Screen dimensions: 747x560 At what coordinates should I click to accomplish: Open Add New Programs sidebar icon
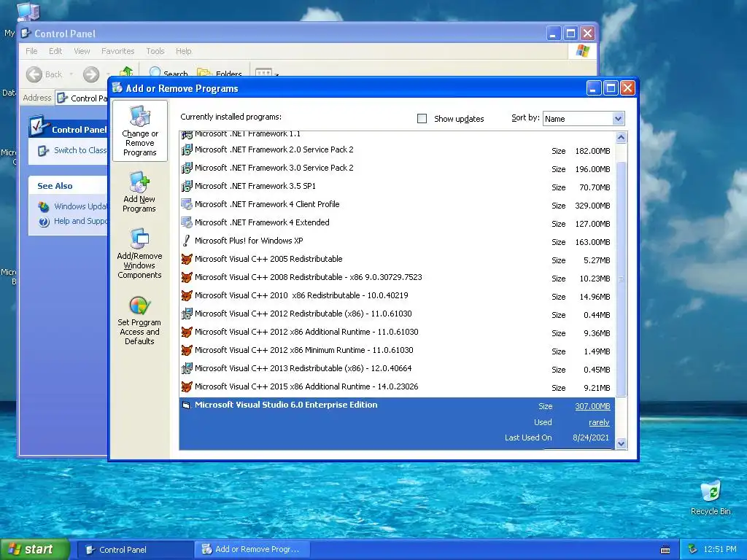(139, 192)
